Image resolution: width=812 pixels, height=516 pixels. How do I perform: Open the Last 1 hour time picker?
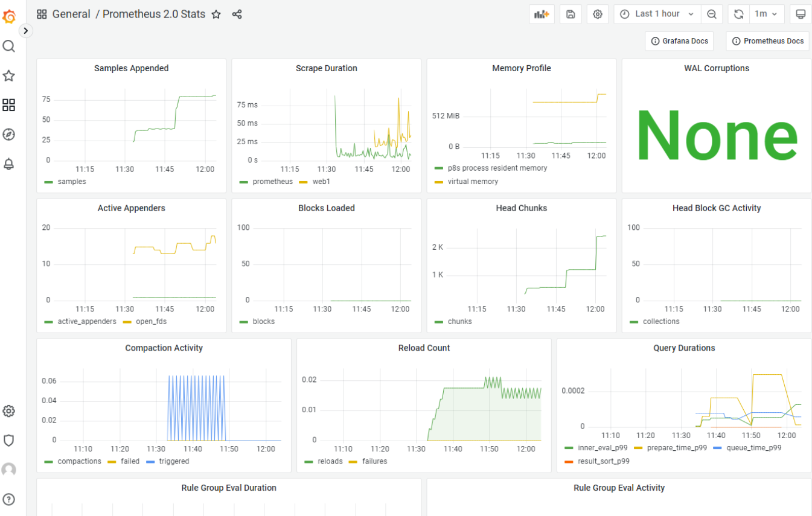(x=657, y=14)
